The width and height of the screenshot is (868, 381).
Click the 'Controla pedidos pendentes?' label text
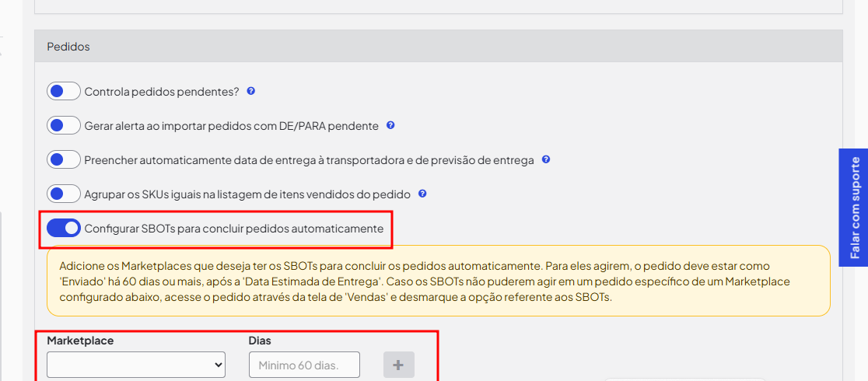pos(162,91)
